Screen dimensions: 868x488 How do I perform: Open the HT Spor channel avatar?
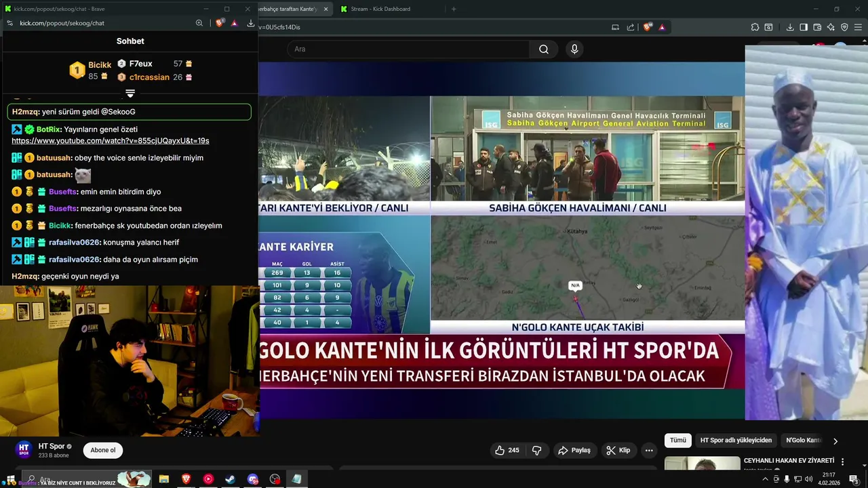click(24, 450)
